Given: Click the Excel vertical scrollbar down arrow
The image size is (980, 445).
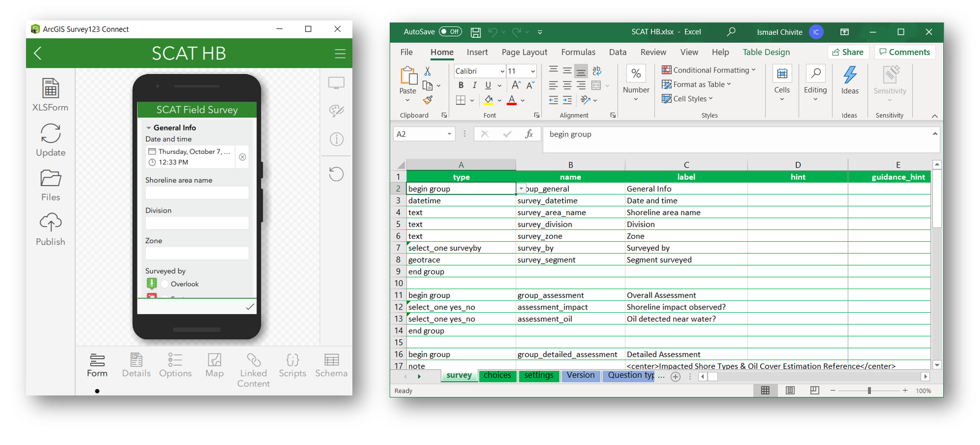Looking at the screenshot, I should point(937,365).
